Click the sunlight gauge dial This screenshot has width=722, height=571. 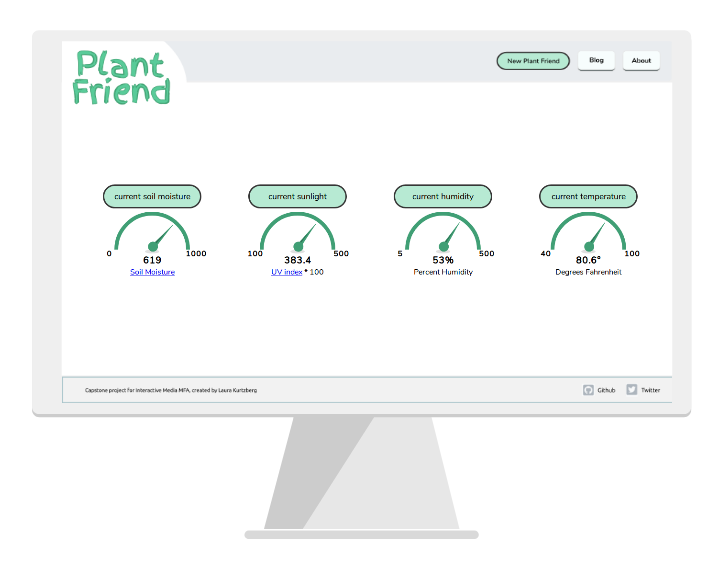[x=297, y=235]
